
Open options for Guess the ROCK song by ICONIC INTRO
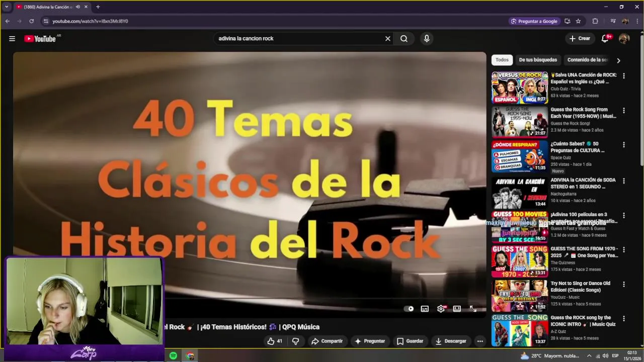pyautogui.click(x=624, y=318)
